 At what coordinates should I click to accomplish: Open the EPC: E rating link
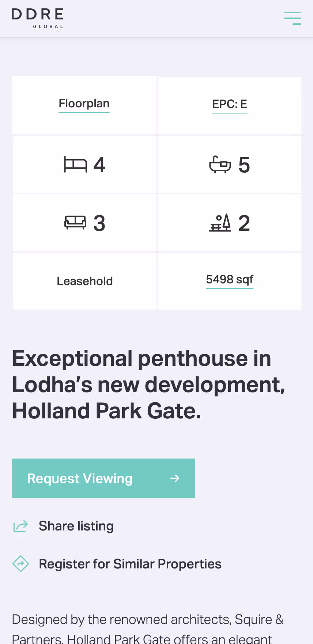pos(230,104)
